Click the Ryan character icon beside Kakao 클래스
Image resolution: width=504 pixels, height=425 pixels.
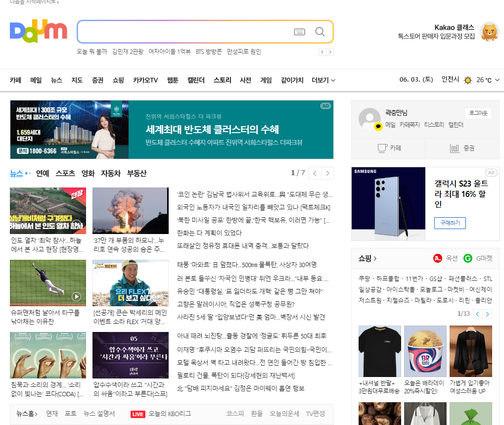(489, 31)
